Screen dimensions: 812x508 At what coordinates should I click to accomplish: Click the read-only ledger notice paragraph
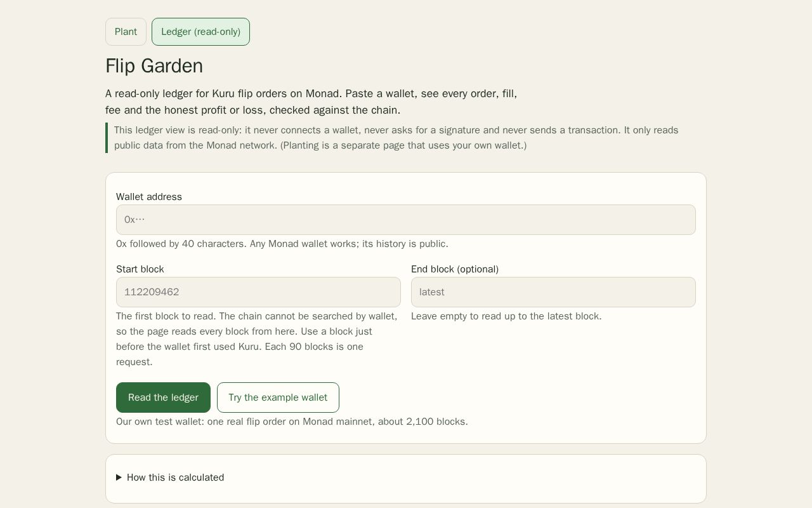point(406,138)
